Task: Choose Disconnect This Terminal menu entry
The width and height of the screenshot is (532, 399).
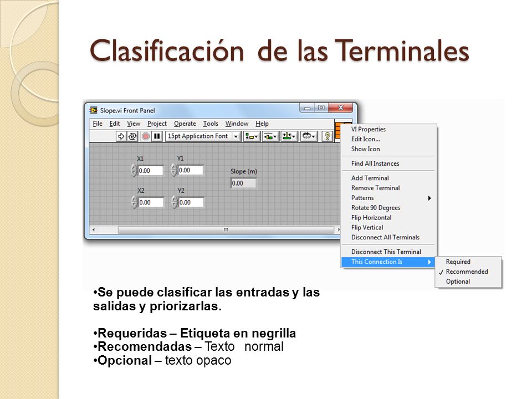Action: (x=388, y=252)
